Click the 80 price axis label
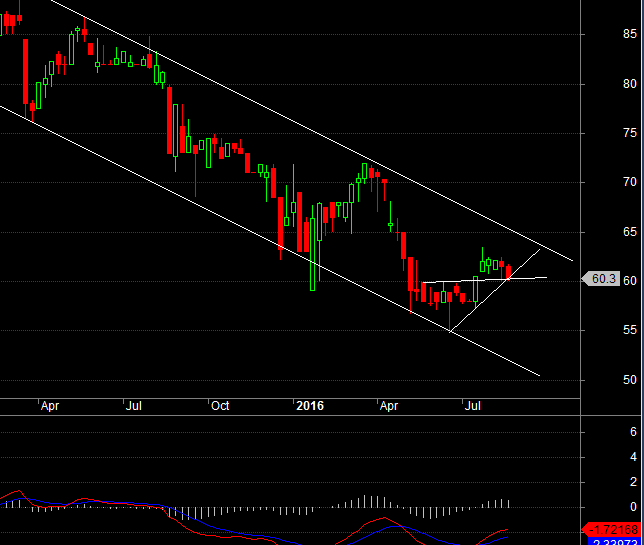The width and height of the screenshot is (644, 545). tap(630, 84)
